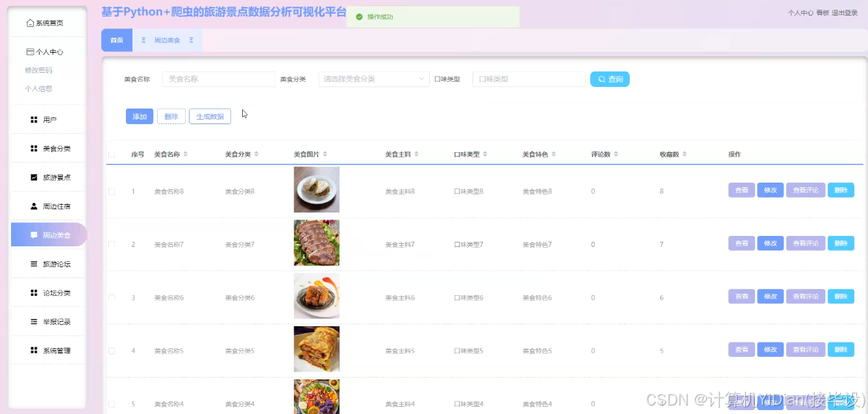Click 查看评论 for row 美食名称7
Viewport: 868px width, 414px height.
click(806, 243)
